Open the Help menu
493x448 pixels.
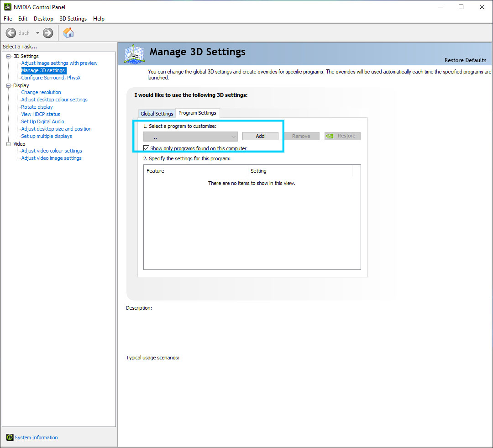pos(99,19)
